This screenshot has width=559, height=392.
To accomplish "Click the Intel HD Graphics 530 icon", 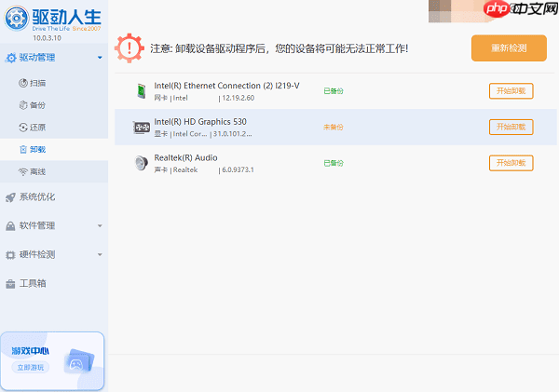I will 141,128.
